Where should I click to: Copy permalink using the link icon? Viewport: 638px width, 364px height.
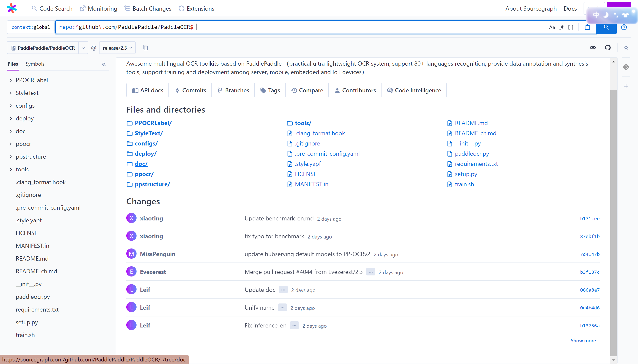(592, 48)
